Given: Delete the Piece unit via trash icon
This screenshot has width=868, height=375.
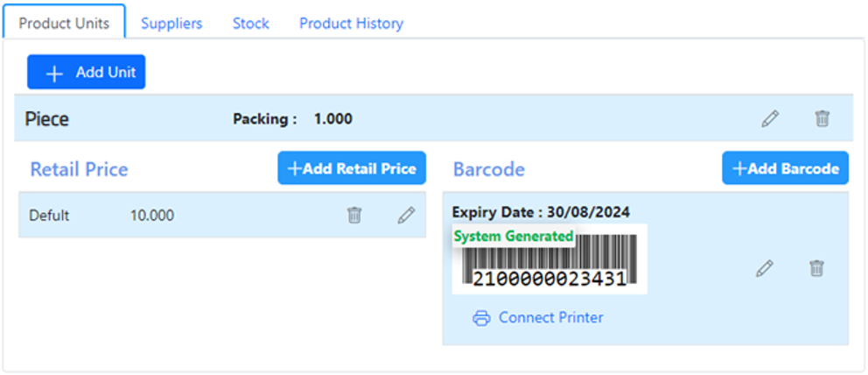Looking at the screenshot, I should [822, 119].
